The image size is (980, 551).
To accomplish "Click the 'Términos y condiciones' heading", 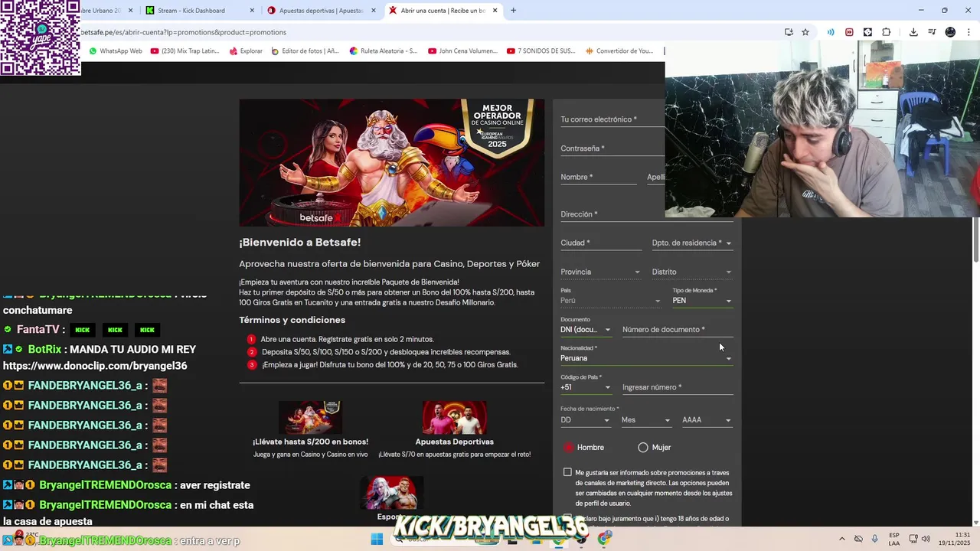I will 292,320.
